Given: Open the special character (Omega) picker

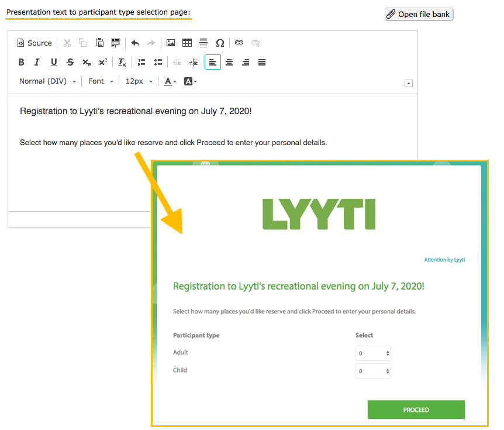Looking at the screenshot, I should [x=220, y=43].
